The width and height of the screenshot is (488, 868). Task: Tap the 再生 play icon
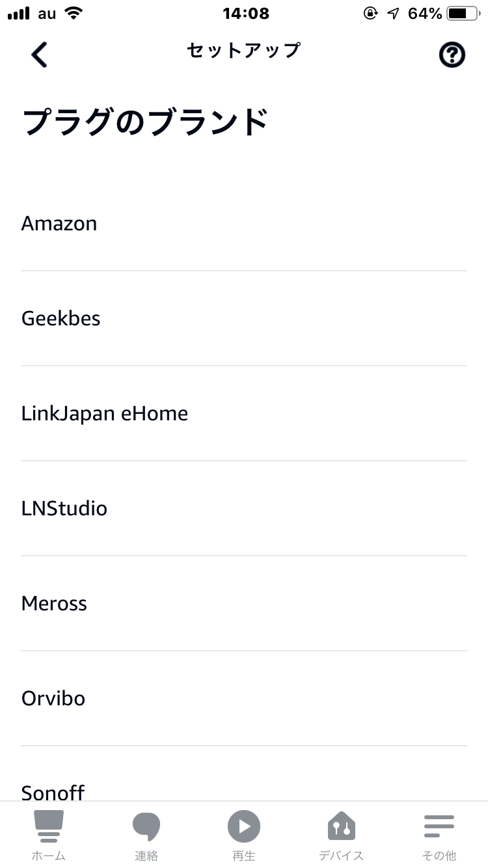tap(244, 826)
